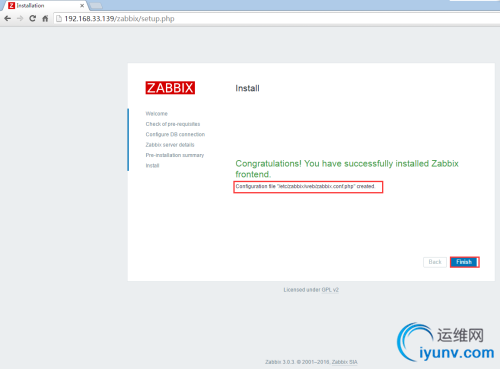This screenshot has height=369, width=500.
Task: Click the Install page heading
Action: (x=247, y=88)
